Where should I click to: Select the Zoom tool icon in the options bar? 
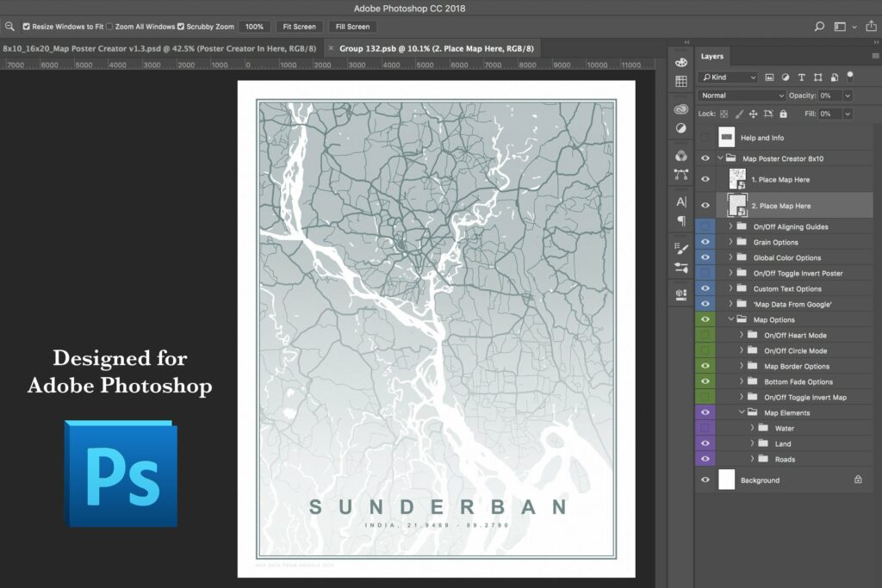(9, 27)
